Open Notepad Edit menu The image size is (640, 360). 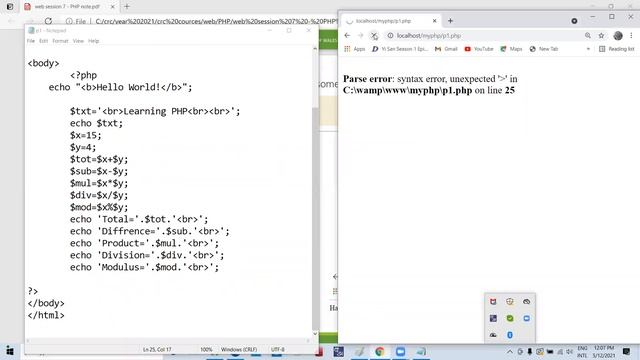[x=43, y=41]
